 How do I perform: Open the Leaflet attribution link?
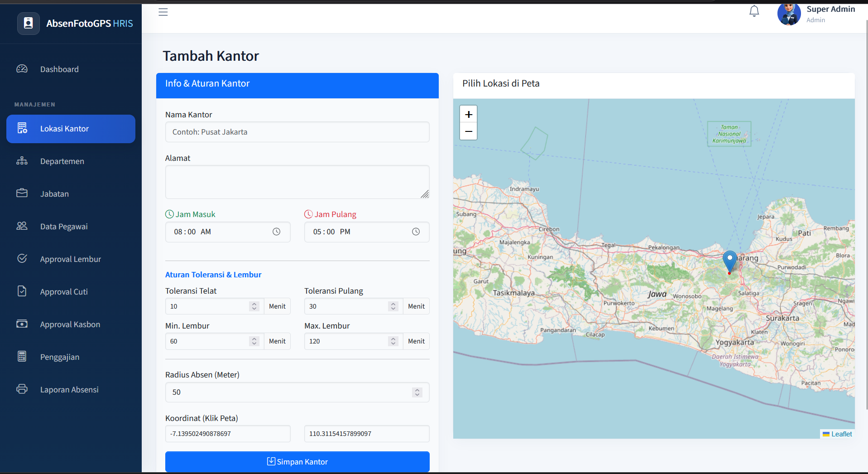pos(841,434)
